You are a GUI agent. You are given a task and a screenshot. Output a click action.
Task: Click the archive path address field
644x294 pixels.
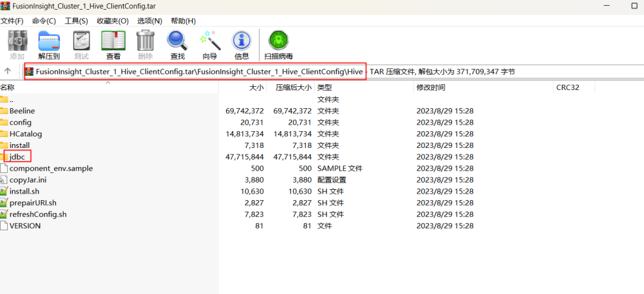click(333, 72)
